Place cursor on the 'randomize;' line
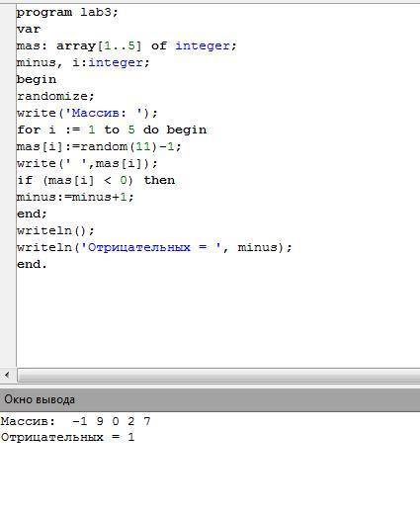The width and height of the screenshot is (420, 516). click(55, 96)
